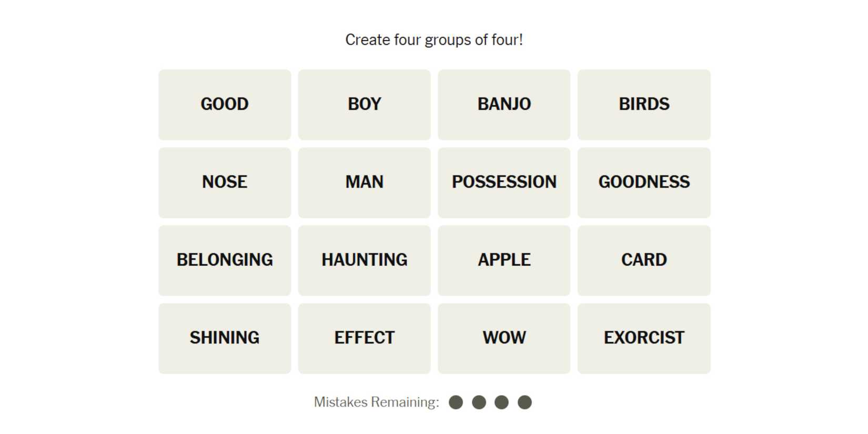
Task: Click the first mistakes remaining dot
Action: [456, 402]
